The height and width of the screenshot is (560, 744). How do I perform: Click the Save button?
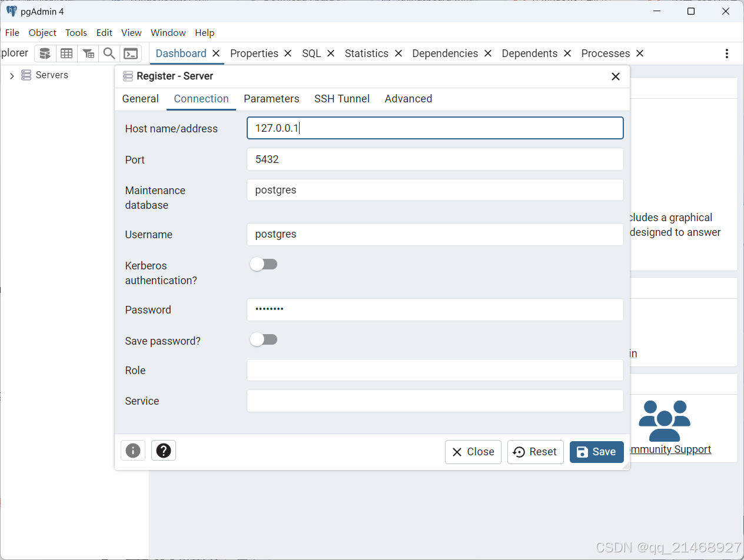click(x=596, y=452)
